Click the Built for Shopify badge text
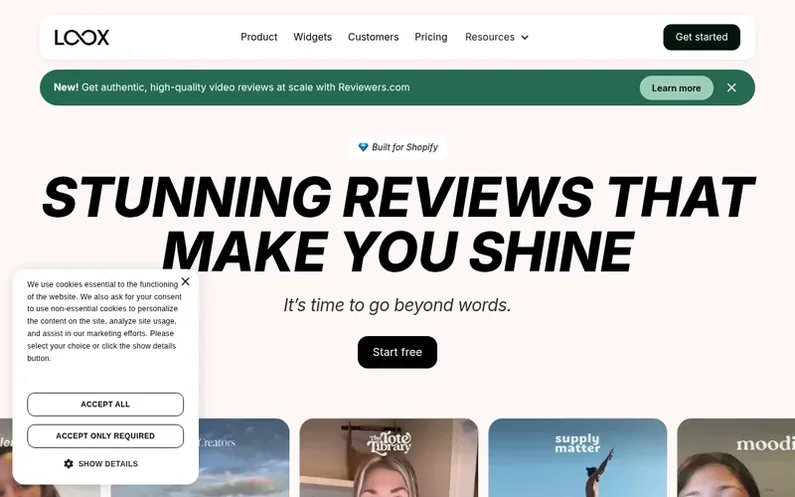795x497 pixels. [x=405, y=147]
